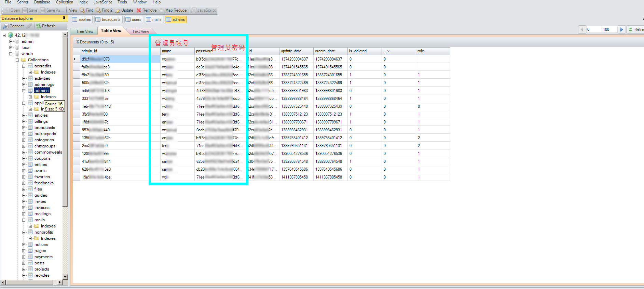
Task: Click the red Remove icon
Action: (x=139, y=10)
